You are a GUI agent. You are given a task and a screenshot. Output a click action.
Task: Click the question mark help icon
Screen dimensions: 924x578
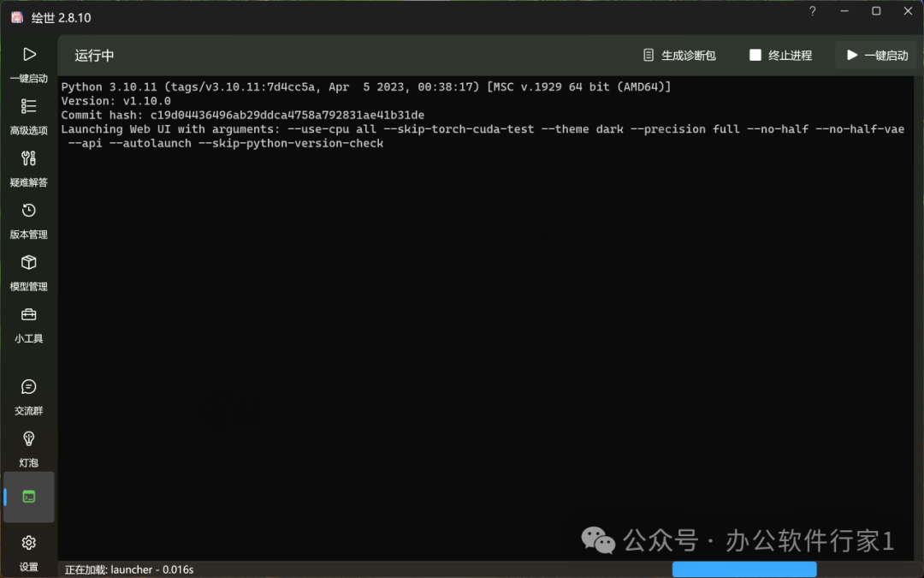coord(813,11)
